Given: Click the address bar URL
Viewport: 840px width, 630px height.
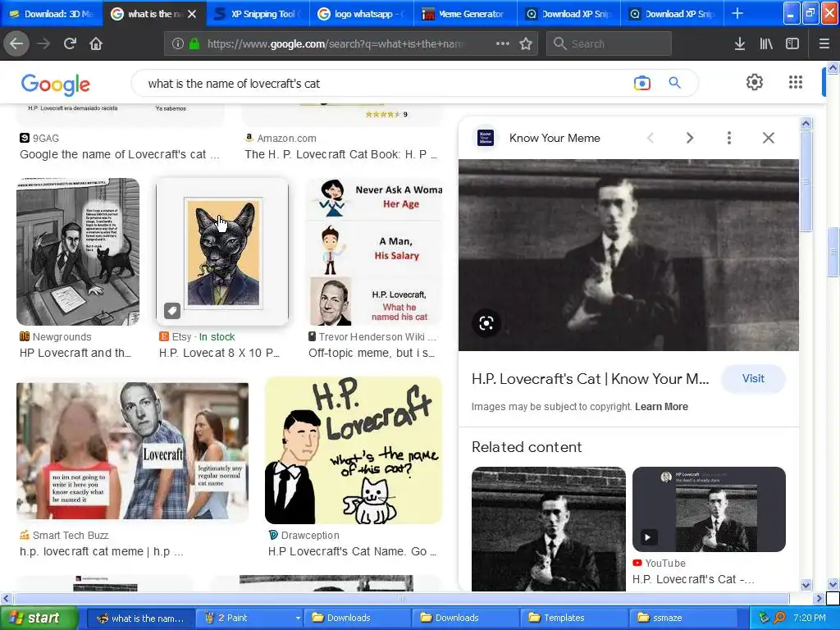Looking at the screenshot, I should tap(335, 44).
